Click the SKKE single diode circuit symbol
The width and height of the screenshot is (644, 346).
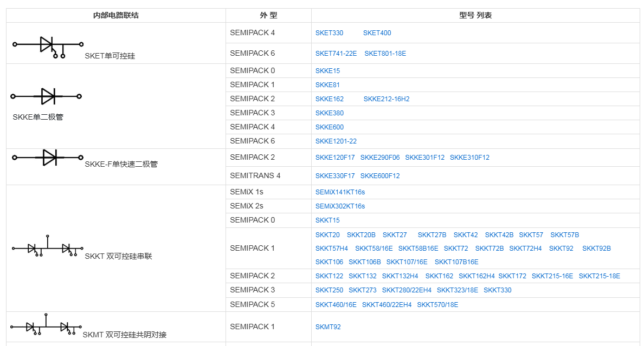coord(46,96)
